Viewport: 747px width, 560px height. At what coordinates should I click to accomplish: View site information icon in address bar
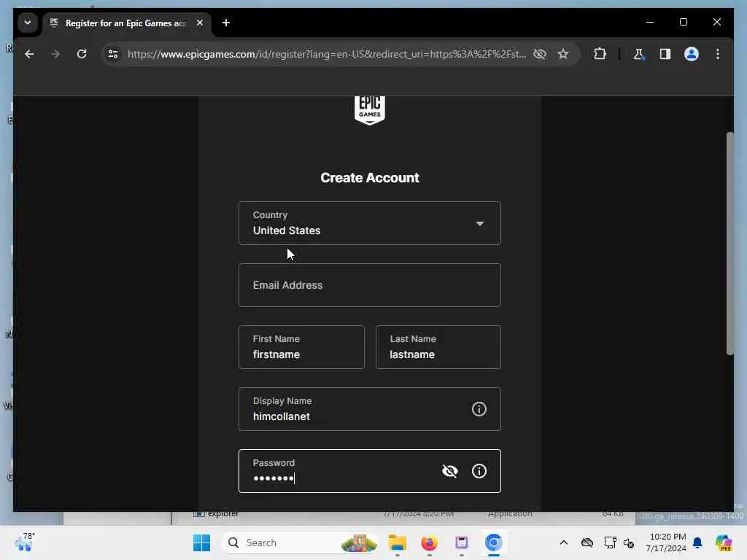[x=113, y=54]
